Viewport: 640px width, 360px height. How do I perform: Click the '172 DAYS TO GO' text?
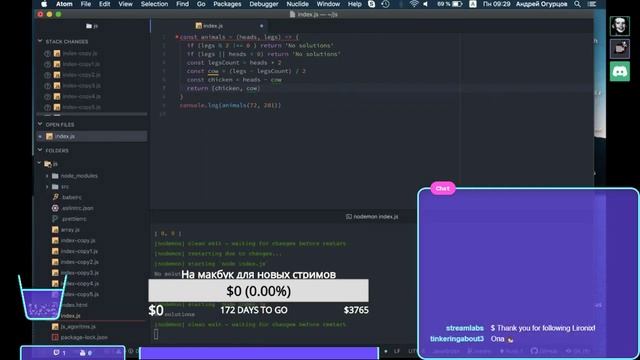click(253, 310)
